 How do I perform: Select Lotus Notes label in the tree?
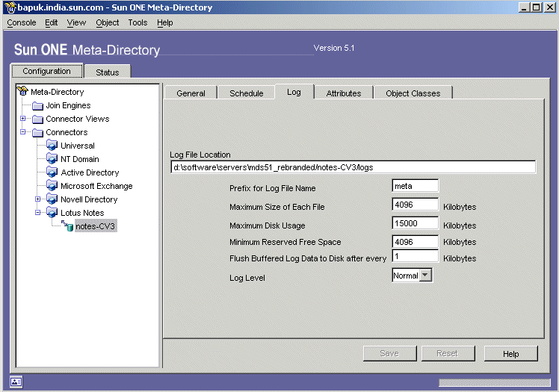(x=82, y=213)
